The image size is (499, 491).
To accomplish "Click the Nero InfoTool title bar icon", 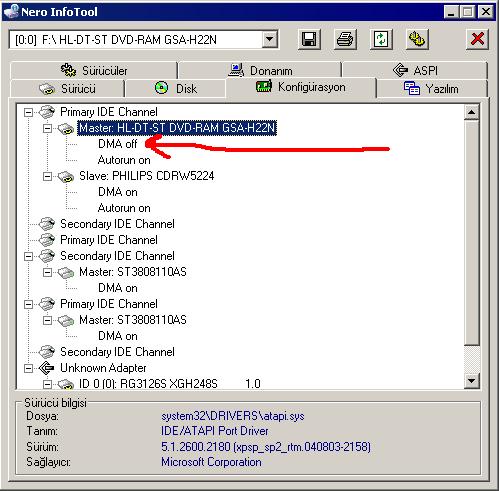I will coord(11,11).
